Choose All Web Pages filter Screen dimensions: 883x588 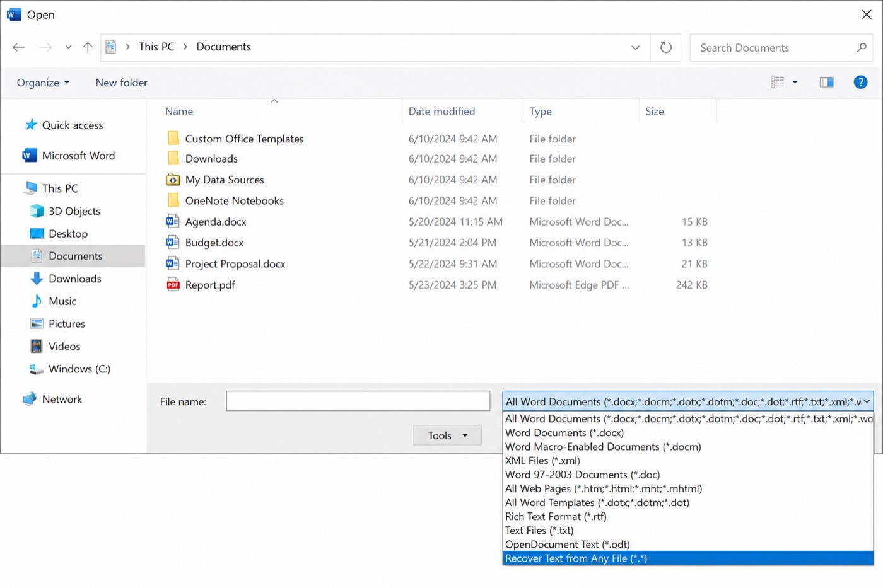(x=688, y=488)
